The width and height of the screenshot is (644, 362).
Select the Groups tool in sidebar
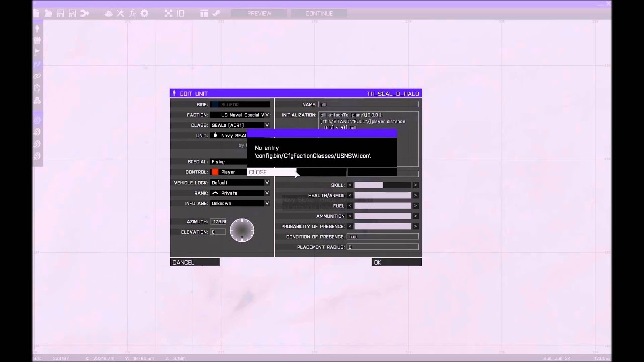[37, 41]
